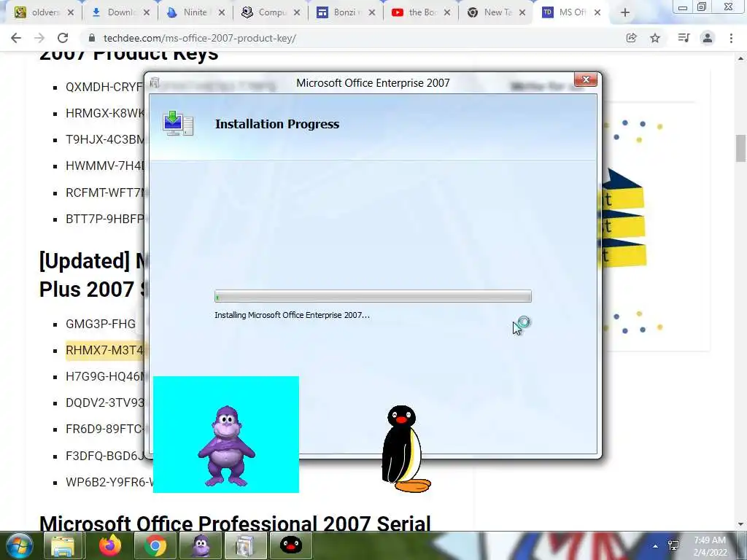Select product key starting FR6D9-89FTC
The image size is (747, 560).
[105, 429]
